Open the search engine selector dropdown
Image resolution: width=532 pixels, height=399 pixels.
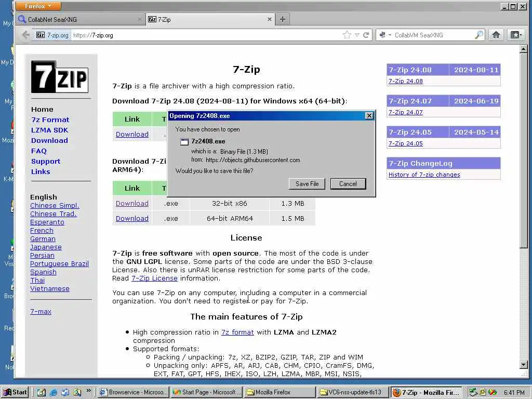[385, 35]
